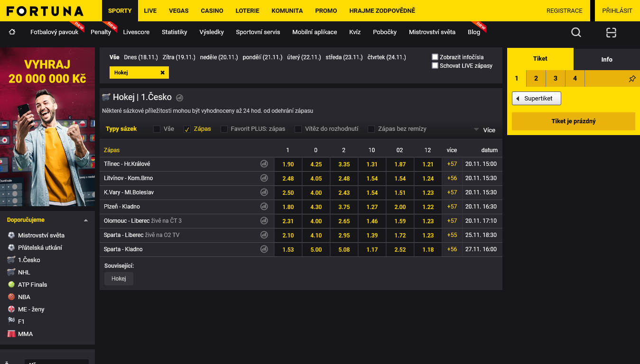
Task: Check Zápas bez remízy checkbox
Action: [x=371, y=129]
